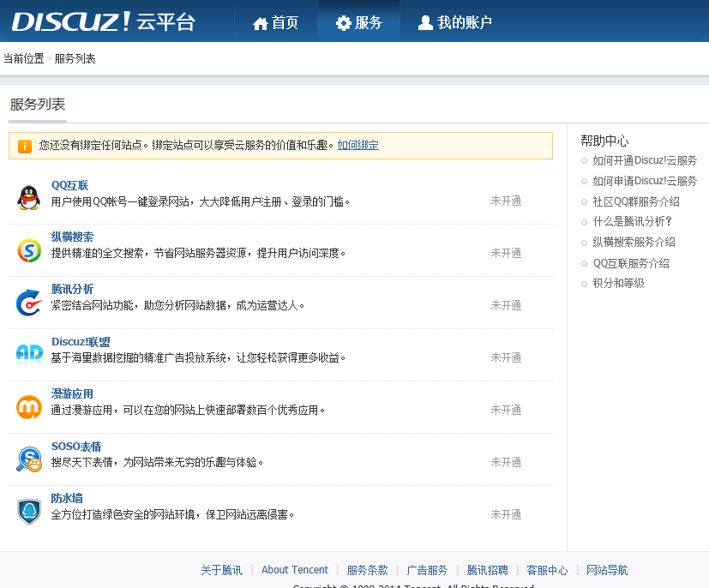Image resolution: width=709 pixels, height=588 pixels.
Task: Open the 关于腾讯 footer link
Action: [x=221, y=570]
